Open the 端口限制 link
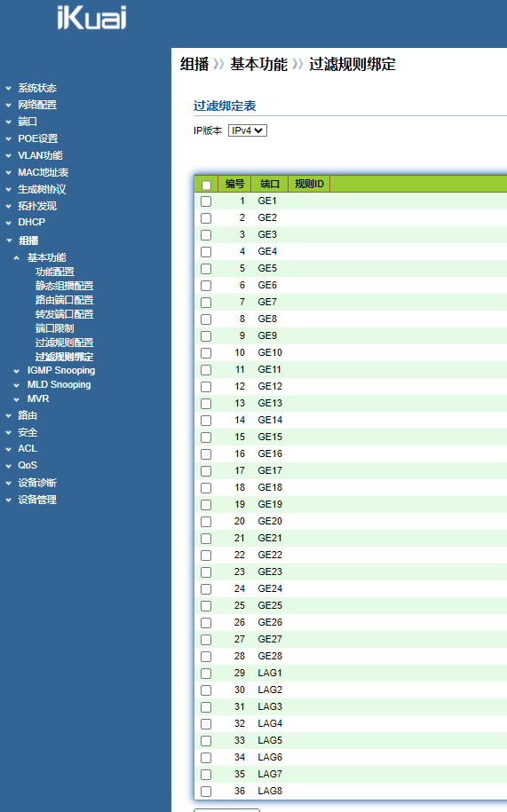Screen dimensions: 507x812 tap(54, 328)
